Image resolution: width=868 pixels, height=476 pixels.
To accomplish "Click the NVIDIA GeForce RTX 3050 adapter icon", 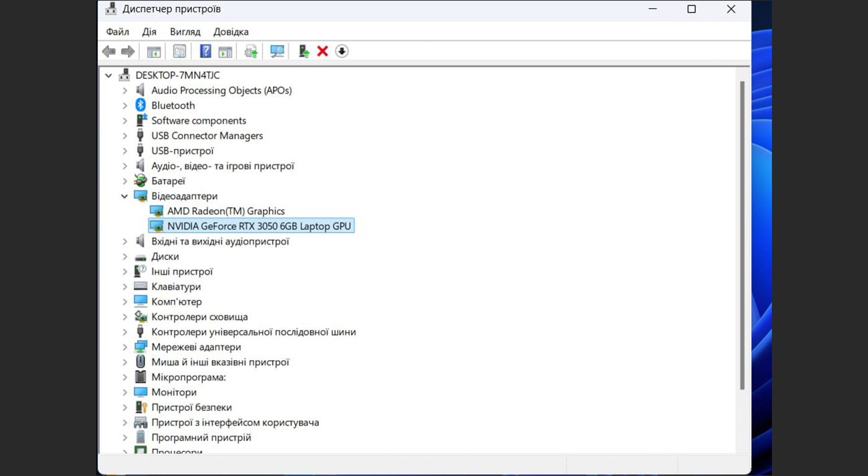I will (156, 226).
